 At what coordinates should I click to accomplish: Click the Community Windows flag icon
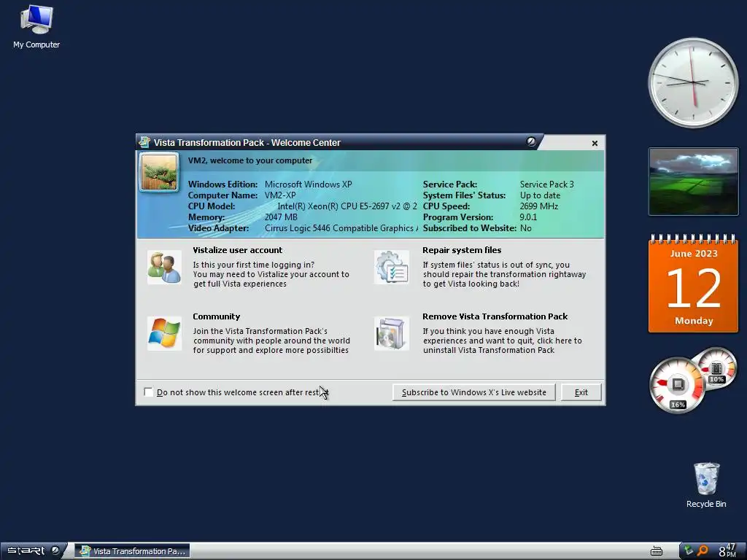point(164,334)
